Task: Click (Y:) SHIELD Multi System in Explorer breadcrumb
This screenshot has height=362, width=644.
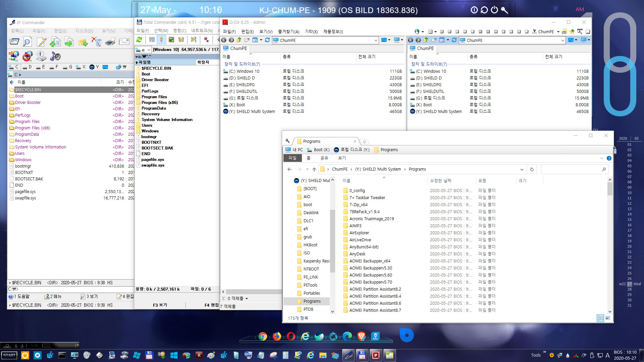Action: [x=378, y=169]
